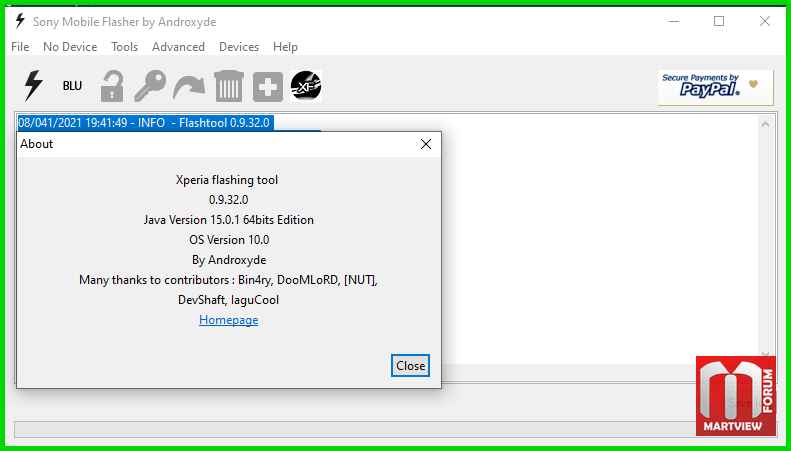This screenshot has height=451, width=791.
Task: Open the File menu
Action: pos(20,47)
